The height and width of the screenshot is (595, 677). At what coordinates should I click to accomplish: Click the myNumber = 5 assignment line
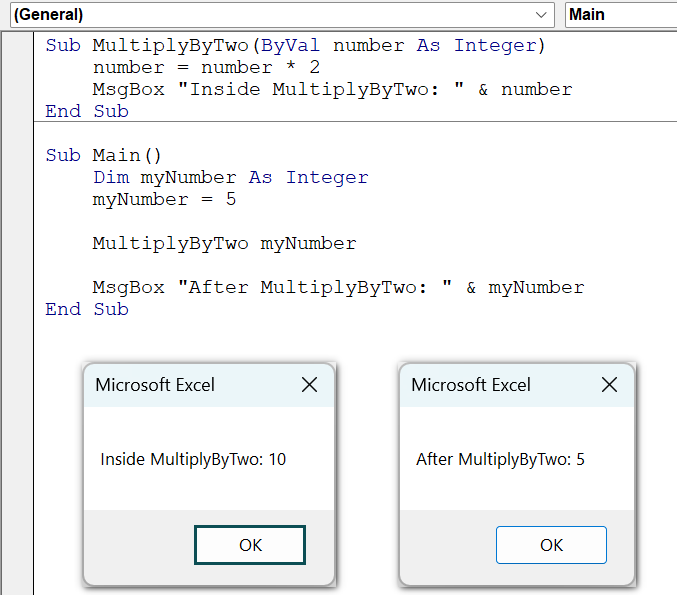[x=164, y=199]
